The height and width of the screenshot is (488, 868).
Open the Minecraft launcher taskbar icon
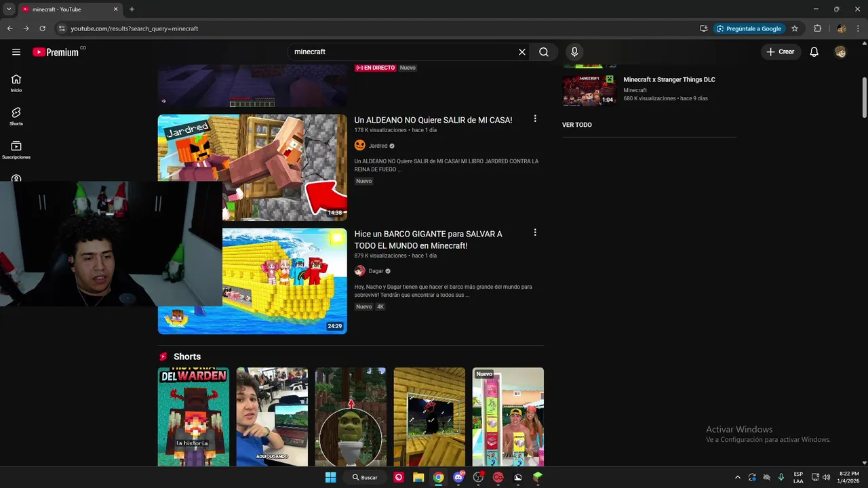(x=538, y=477)
